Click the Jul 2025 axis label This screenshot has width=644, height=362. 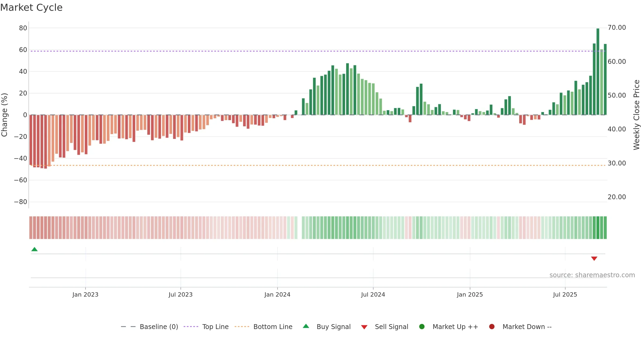[565, 294]
